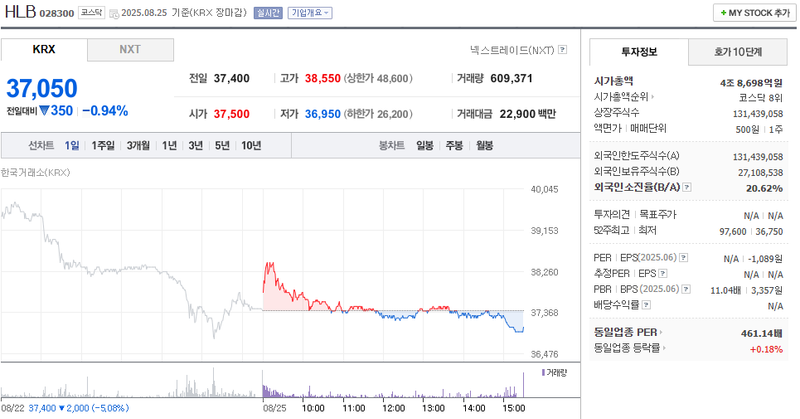
Task: Click the 동일업종 PER value 461.14배
Action: coord(762,333)
